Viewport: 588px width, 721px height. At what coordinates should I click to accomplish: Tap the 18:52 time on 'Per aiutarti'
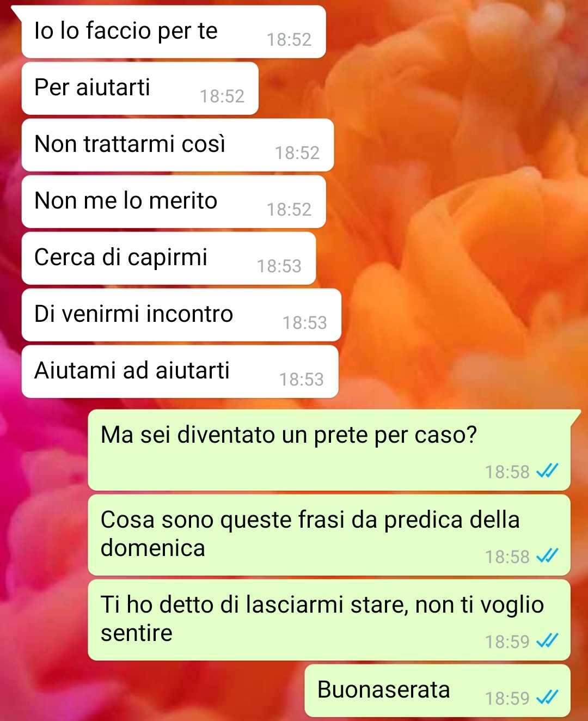click(222, 96)
